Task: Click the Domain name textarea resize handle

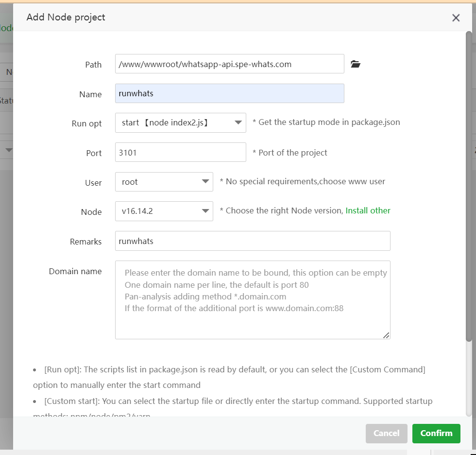Action: click(386, 335)
